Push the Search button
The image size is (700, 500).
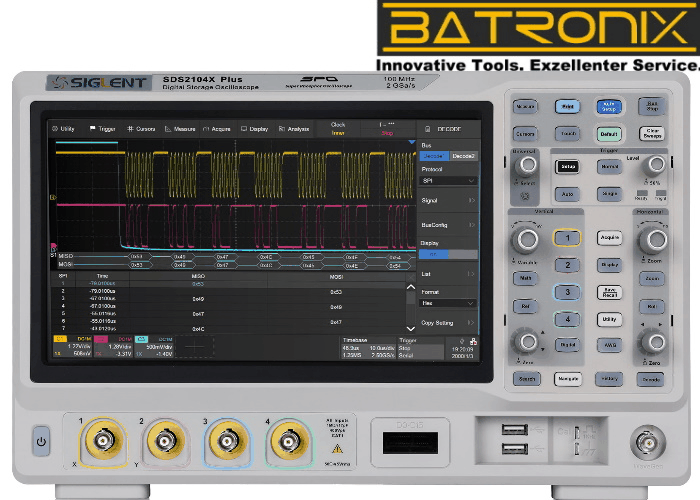527,379
